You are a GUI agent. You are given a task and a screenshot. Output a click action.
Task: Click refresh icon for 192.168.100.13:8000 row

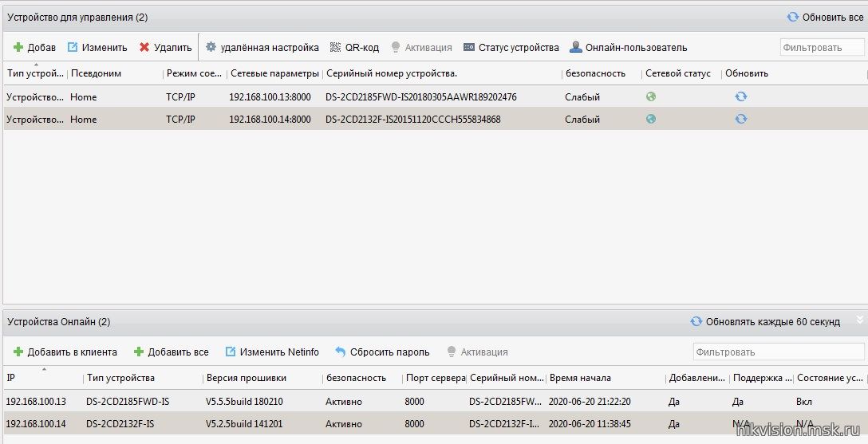click(x=740, y=96)
